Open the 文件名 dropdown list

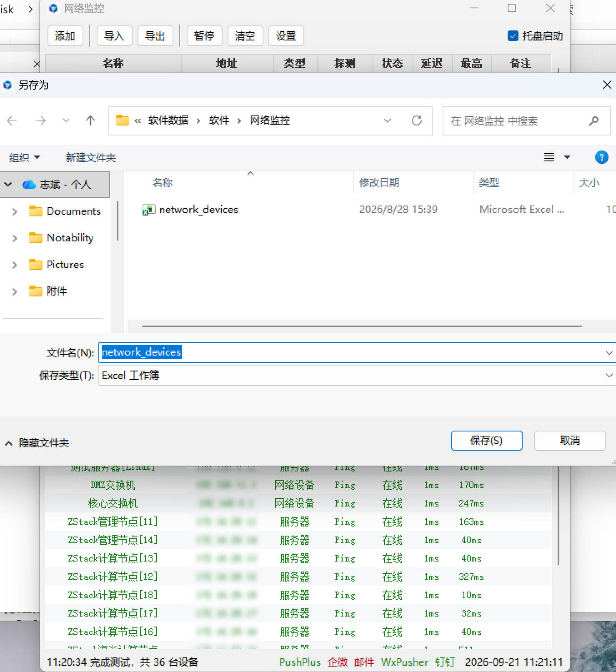click(609, 353)
